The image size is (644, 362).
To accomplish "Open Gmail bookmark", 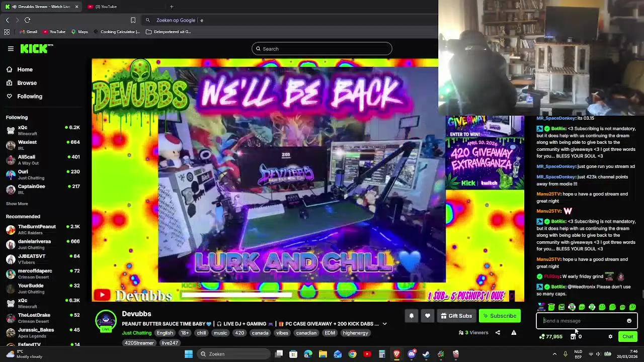I will (29, 32).
